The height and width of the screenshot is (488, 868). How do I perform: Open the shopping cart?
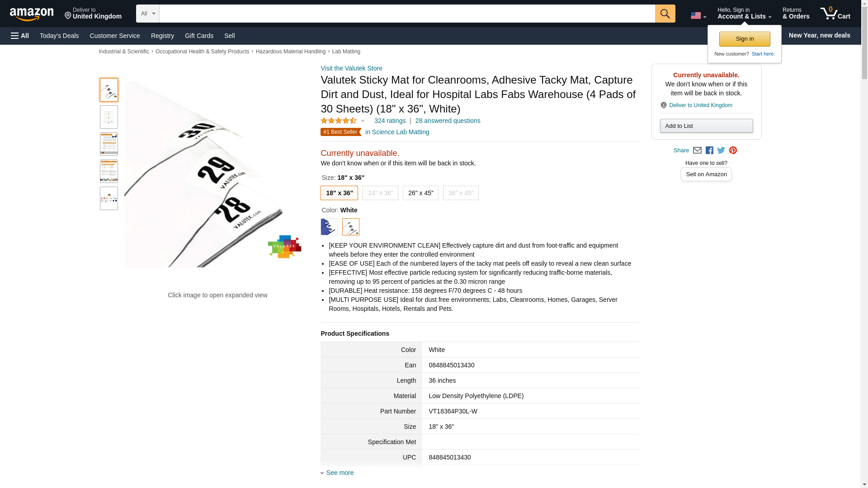(835, 14)
